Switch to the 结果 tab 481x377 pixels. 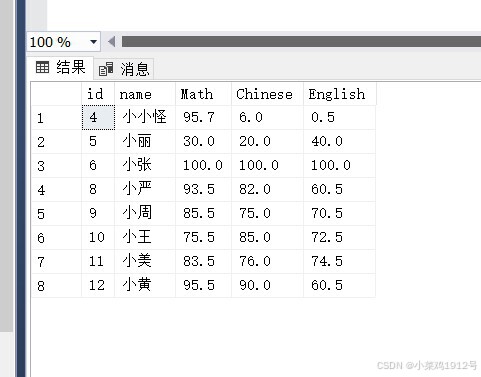tap(60, 67)
